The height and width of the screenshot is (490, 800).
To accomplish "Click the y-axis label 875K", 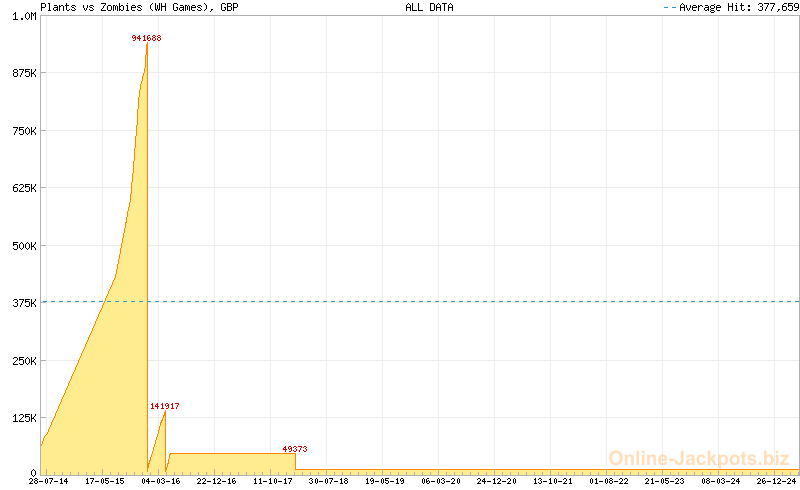I will [24, 73].
